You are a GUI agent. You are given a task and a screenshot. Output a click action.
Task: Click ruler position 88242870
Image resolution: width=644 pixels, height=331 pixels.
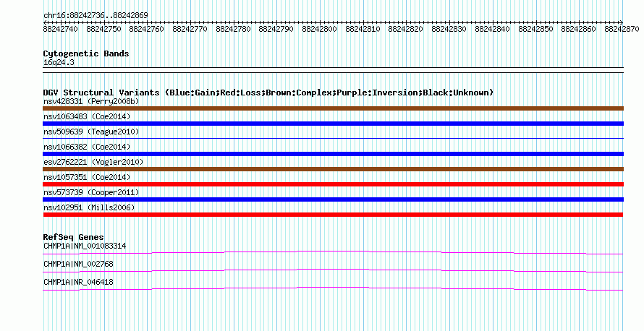pyautogui.click(x=622, y=29)
